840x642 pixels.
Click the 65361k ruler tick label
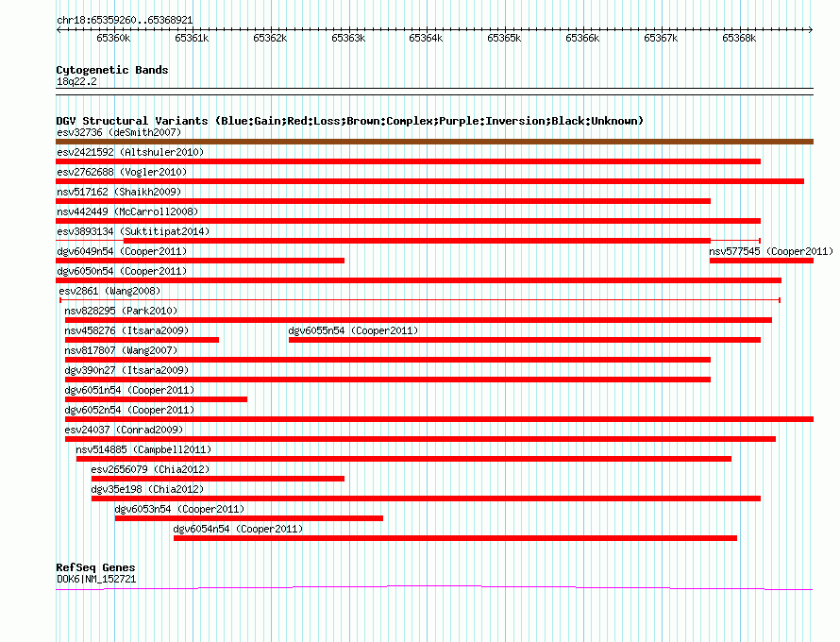click(192, 38)
